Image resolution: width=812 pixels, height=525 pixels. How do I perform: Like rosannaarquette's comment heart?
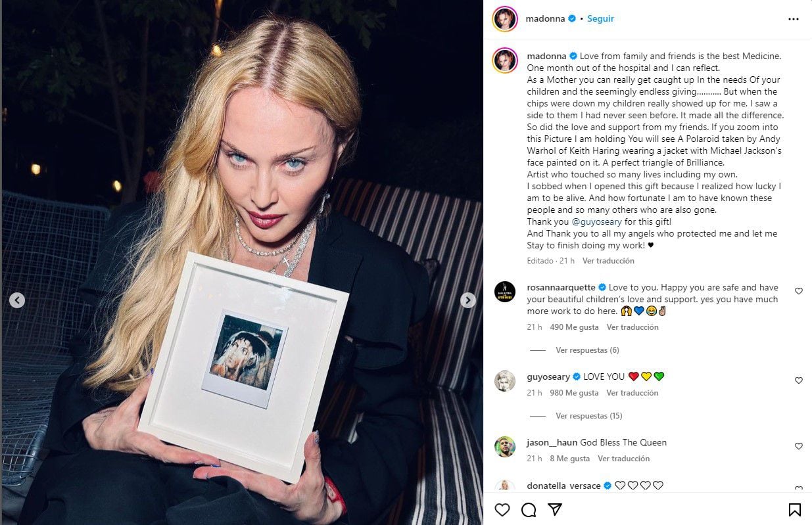click(799, 291)
